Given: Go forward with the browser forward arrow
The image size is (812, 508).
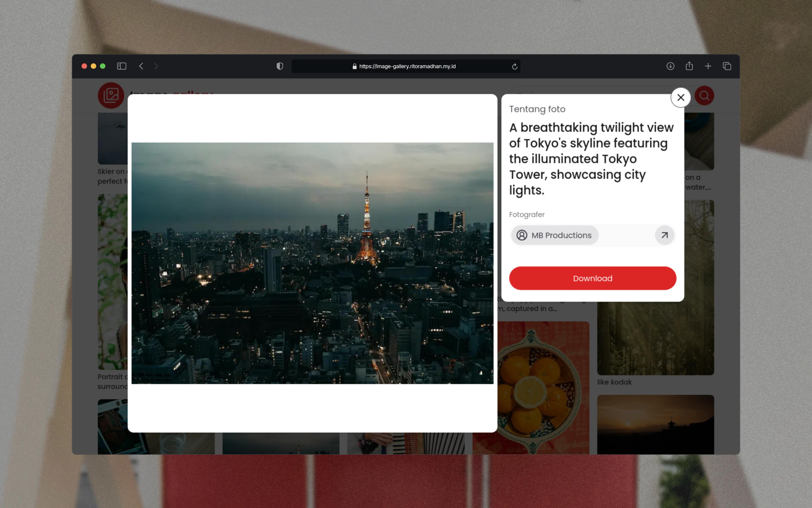Looking at the screenshot, I should pos(156,66).
